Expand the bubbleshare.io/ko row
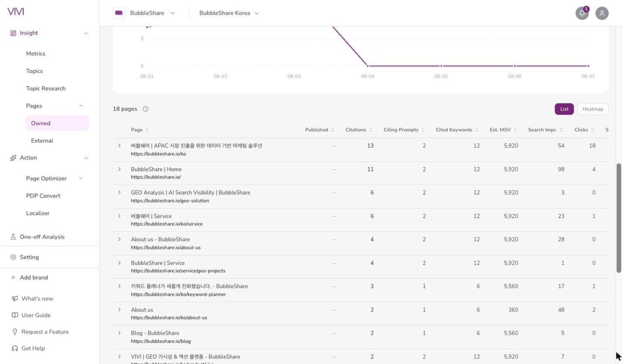The image size is (622, 364). pyautogui.click(x=119, y=146)
